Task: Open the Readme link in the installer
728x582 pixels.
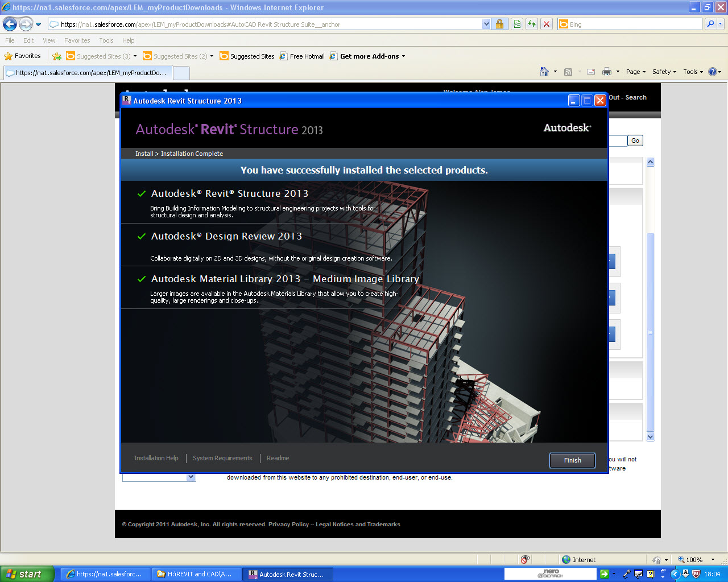Action: pyautogui.click(x=278, y=458)
